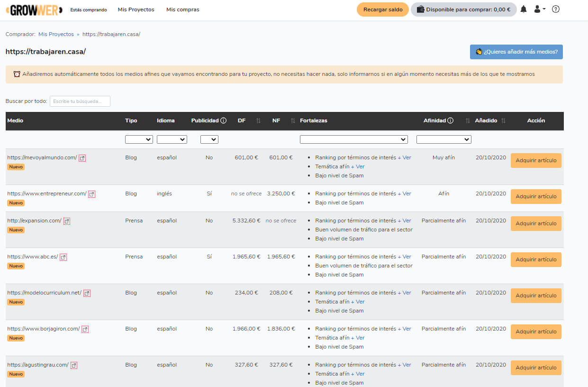Open external link icon for abc.es
Image resolution: width=588 pixels, height=387 pixels.
point(63,257)
